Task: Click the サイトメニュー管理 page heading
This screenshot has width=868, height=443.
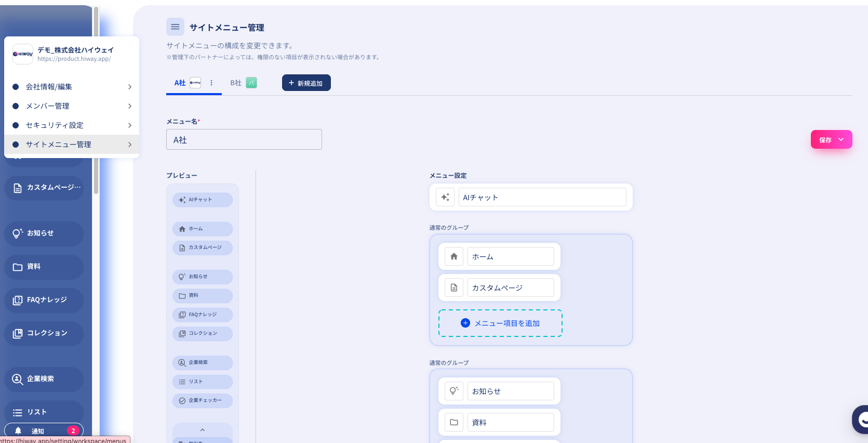Action: click(226, 28)
